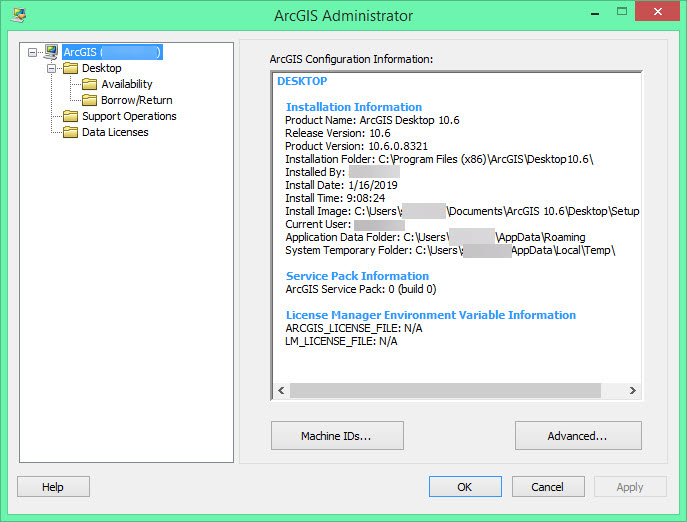Click the ArcGIS Administrator title bar icon
Viewport: 687px width, 522px height.
pos(19,15)
